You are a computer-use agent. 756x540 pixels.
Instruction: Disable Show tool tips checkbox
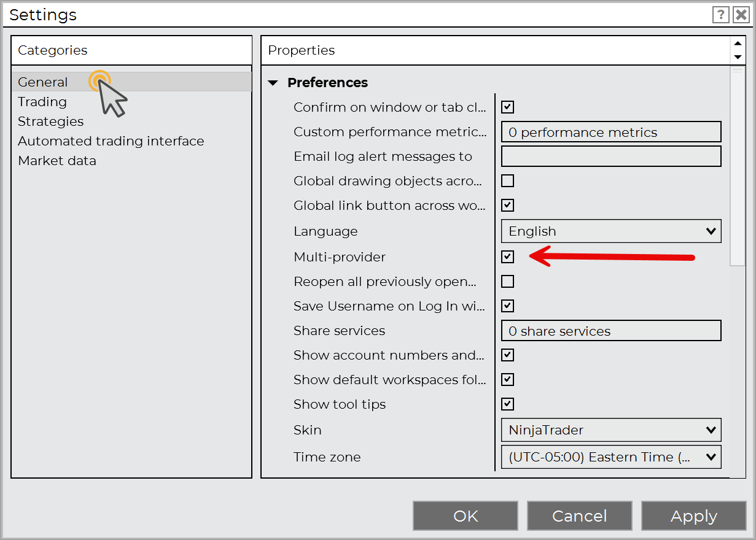507,404
